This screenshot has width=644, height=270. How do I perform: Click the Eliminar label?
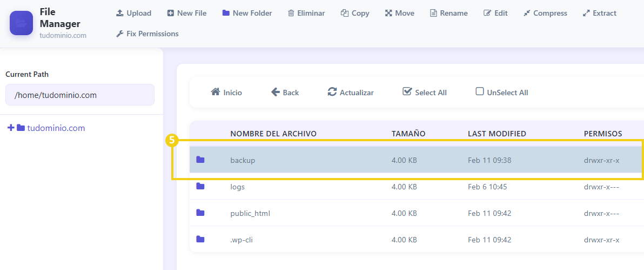click(311, 13)
